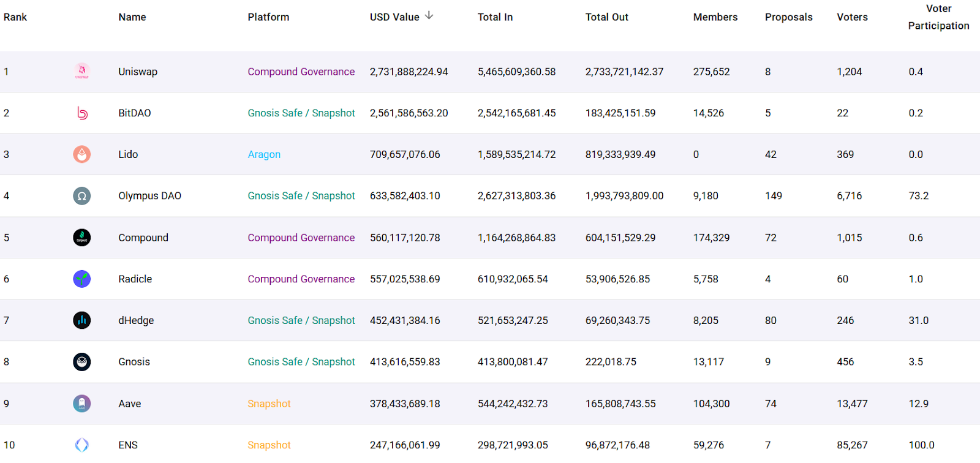Image resolution: width=980 pixels, height=463 pixels.
Task: Click the ENS logo icon
Action: point(81,445)
